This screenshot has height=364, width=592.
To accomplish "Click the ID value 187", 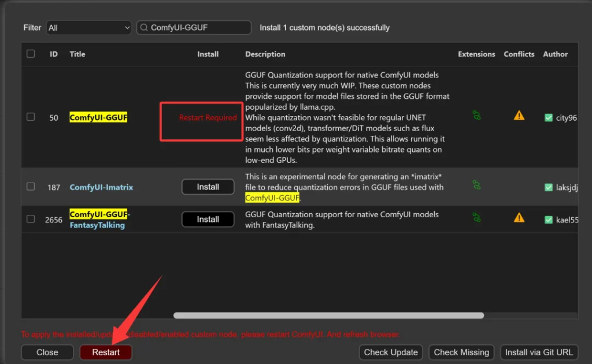I will point(54,187).
